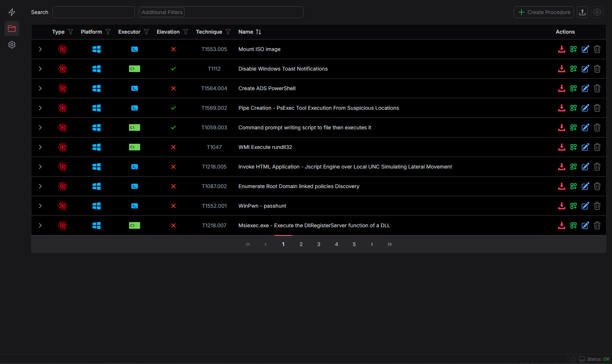
Task: Click into the Search input field
Action: point(94,12)
